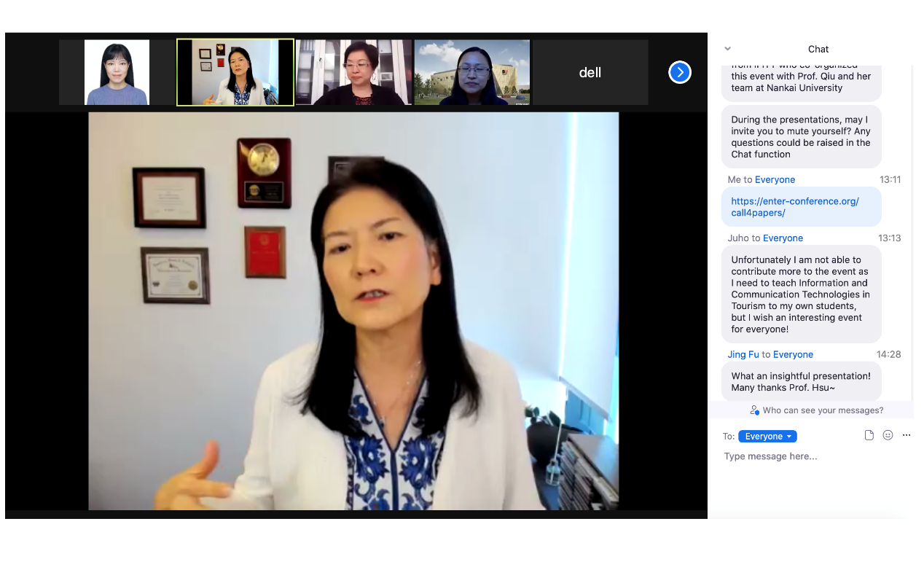Collapse the Chat panel with the top chevron
924x578 pixels.
pyautogui.click(x=727, y=49)
